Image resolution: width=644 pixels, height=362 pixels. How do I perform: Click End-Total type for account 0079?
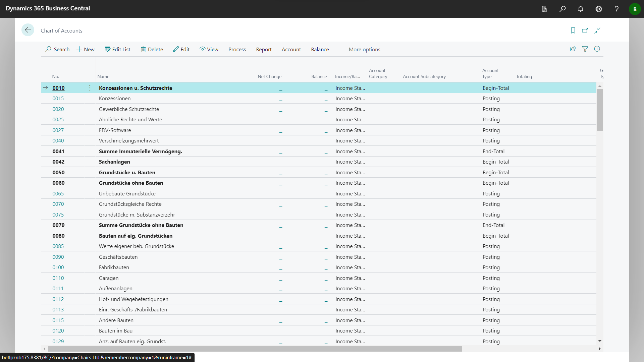point(493,225)
